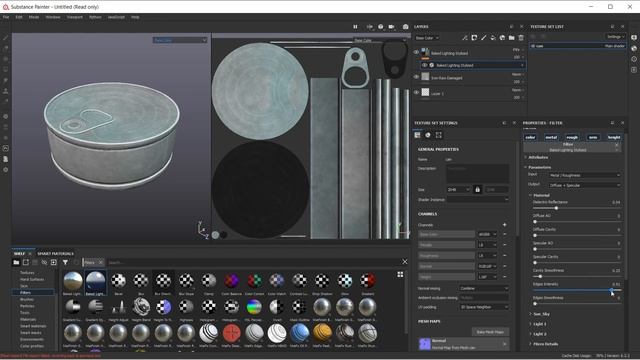Open the camera screenshot icon in viewport toolbar
This screenshot has width=640, height=360.
coord(405,27)
